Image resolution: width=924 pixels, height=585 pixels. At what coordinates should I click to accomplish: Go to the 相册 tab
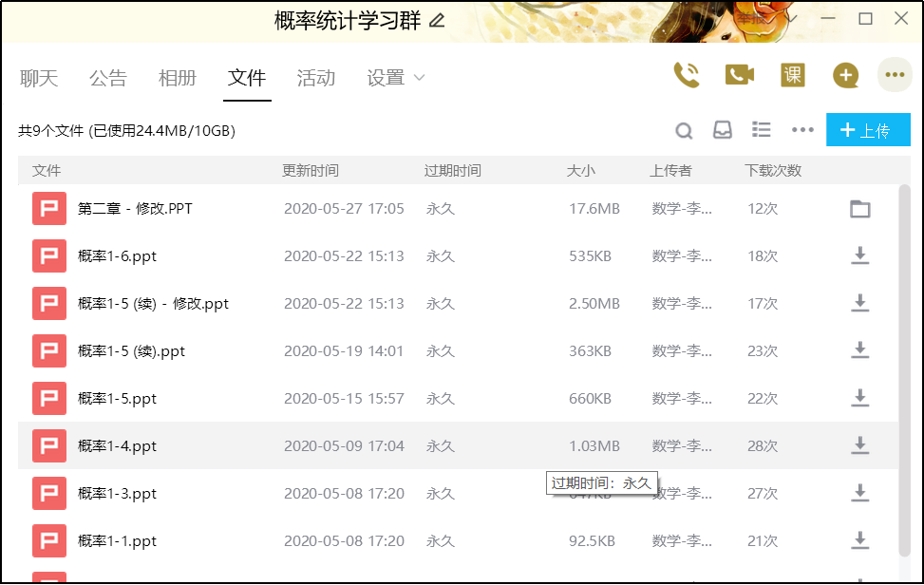[x=178, y=78]
